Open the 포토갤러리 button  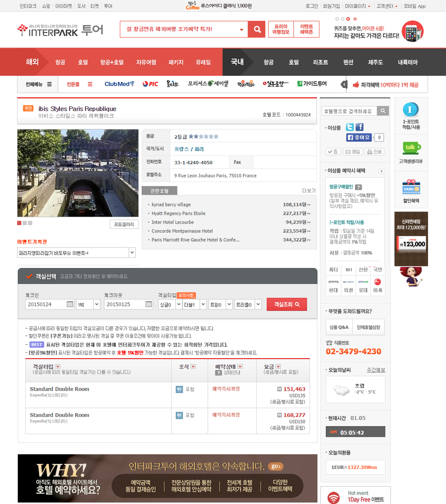click(x=124, y=224)
